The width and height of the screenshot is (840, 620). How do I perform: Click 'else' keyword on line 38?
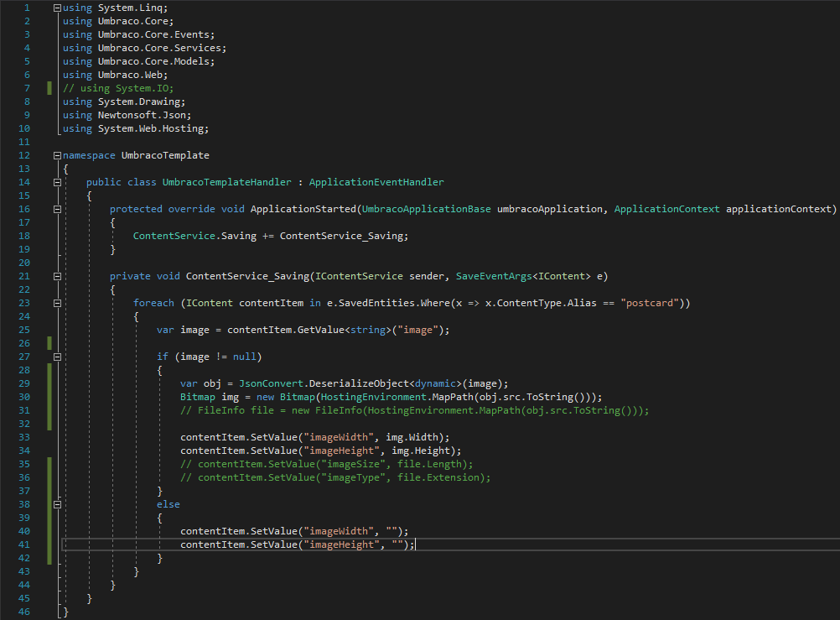click(169, 504)
